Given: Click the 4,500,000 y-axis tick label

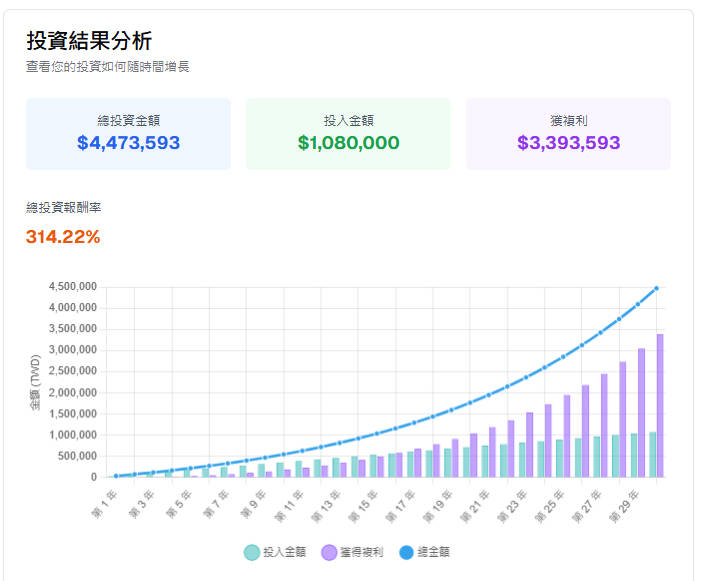Looking at the screenshot, I should pos(72,286).
